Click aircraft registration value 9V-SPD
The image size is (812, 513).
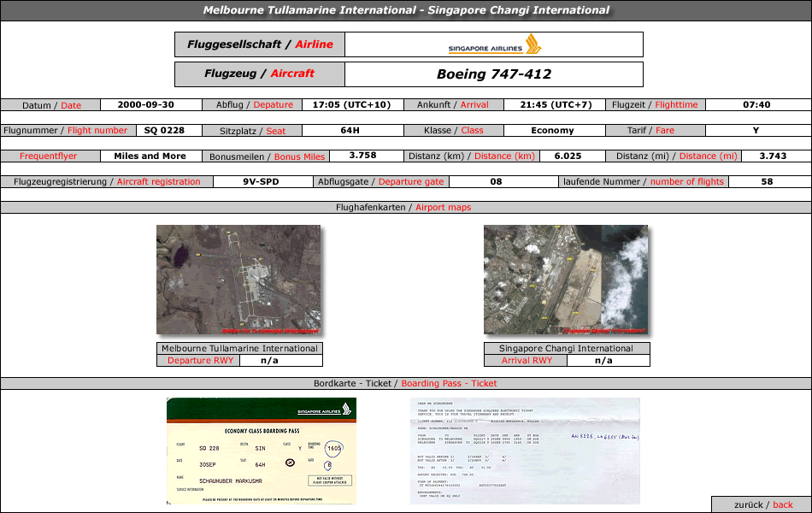261,182
